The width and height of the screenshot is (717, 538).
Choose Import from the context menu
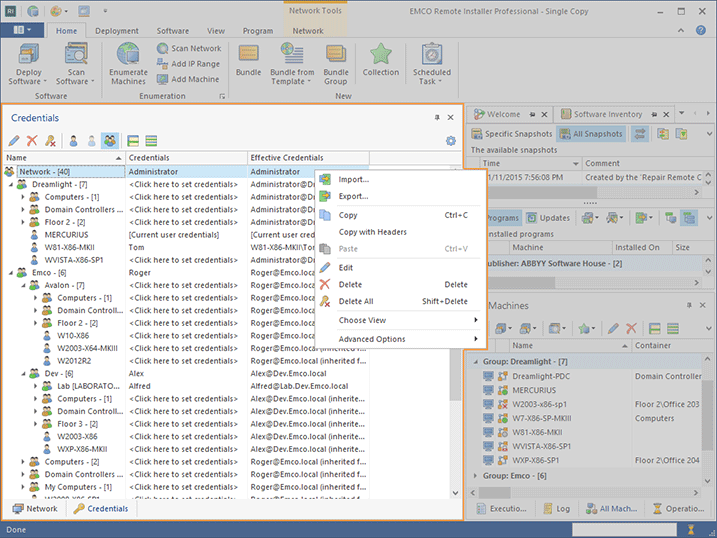(x=353, y=180)
